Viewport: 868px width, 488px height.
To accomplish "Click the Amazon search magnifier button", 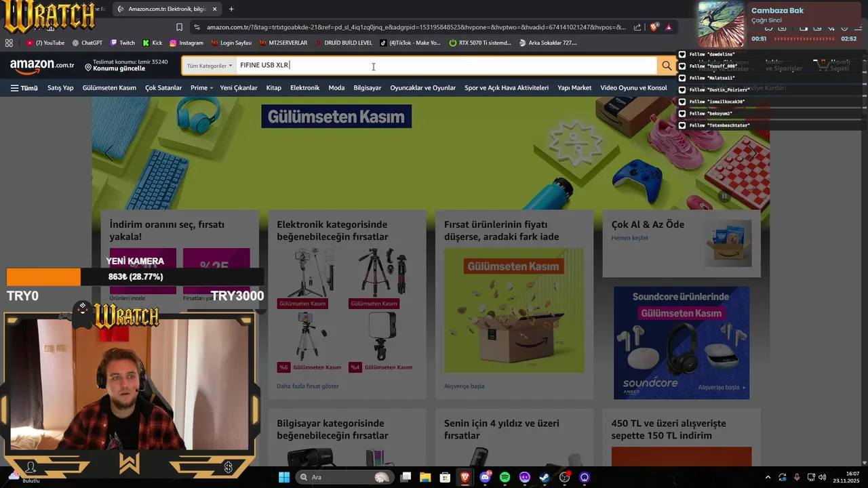I will [667, 66].
